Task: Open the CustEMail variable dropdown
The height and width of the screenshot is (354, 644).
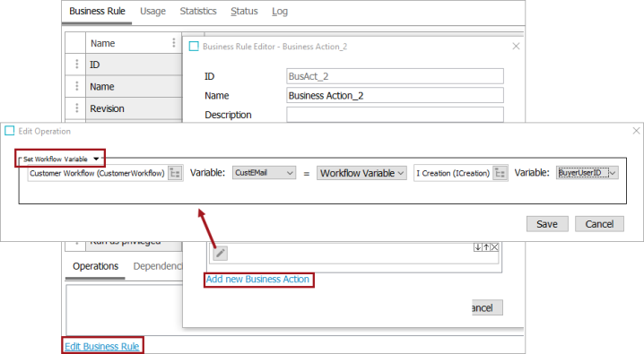Action: click(x=264, y=173)
